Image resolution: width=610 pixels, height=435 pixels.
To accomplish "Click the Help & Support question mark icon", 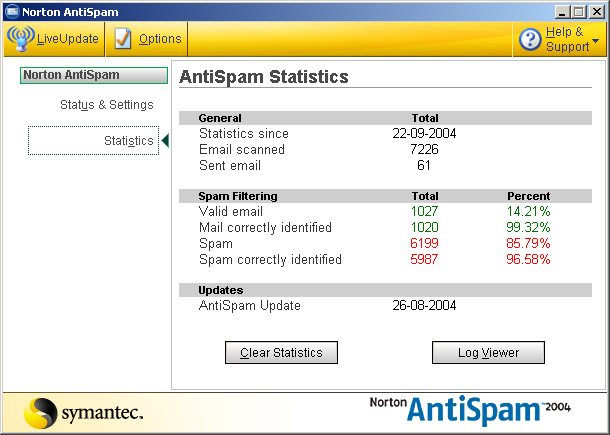I will click(530, 39).
